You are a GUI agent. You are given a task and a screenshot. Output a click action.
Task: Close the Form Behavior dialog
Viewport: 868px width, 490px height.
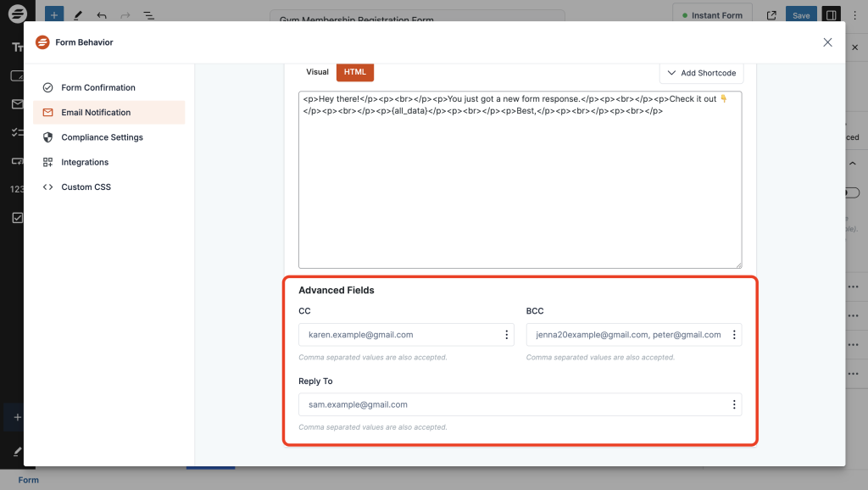click(x=827, y=42)
